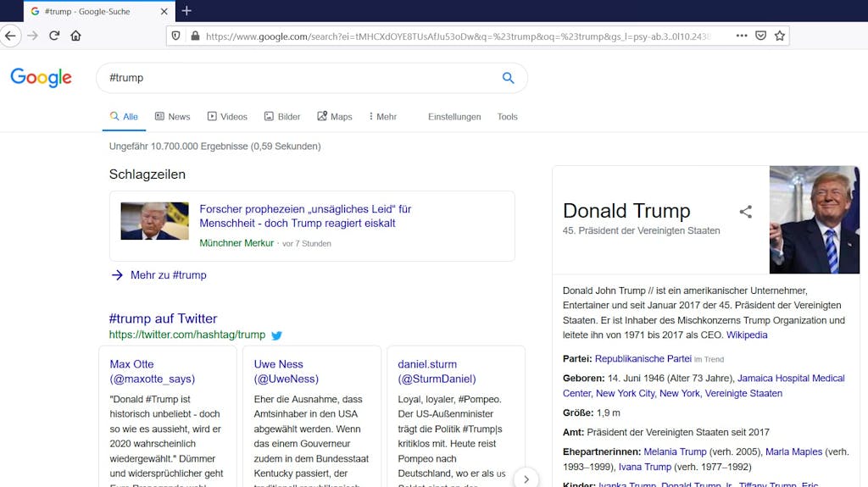Open the Tools search options
This screenshot has width=868, height=487.
[x=507, y=117]
